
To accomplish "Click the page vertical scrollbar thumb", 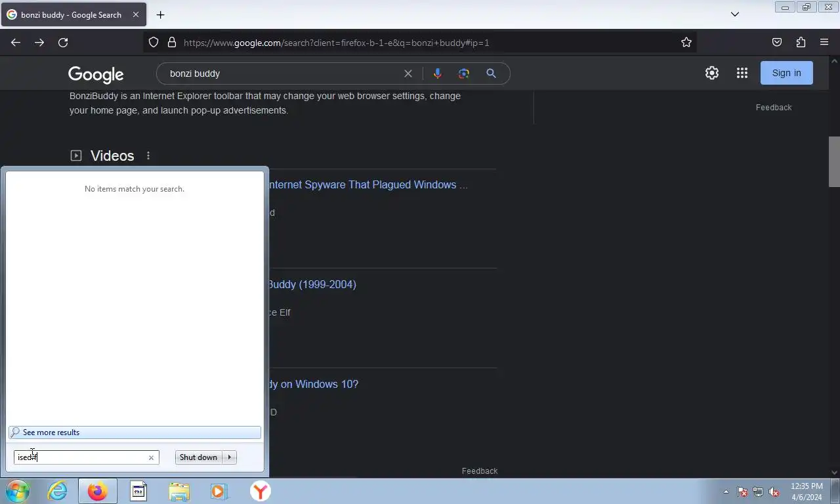I will click(834, 161).
